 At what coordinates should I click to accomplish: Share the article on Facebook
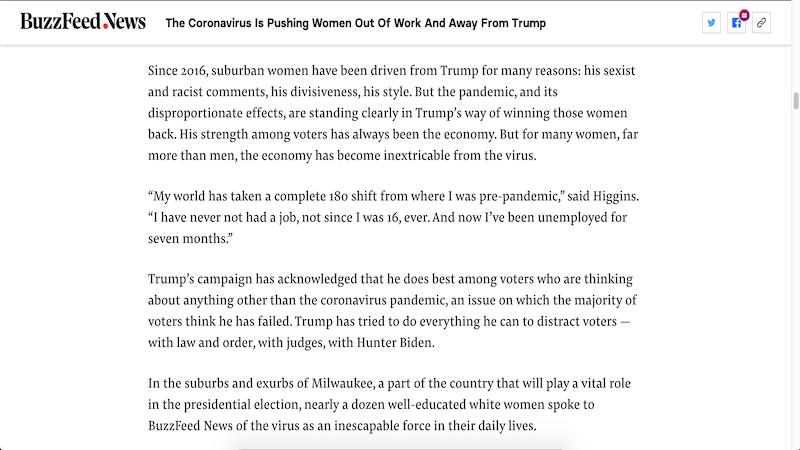pyautogui.click(x=736, y=23)
